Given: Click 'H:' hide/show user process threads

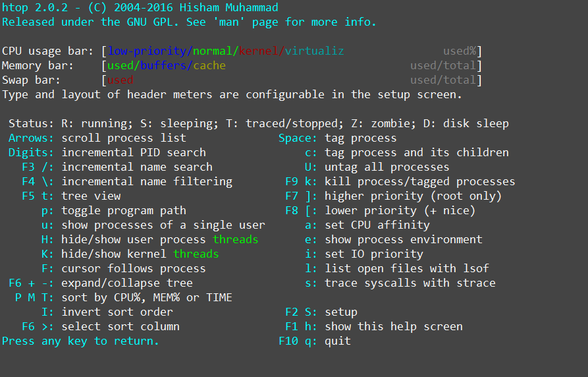Looking at the screenshot, I should tap(47, 239).
